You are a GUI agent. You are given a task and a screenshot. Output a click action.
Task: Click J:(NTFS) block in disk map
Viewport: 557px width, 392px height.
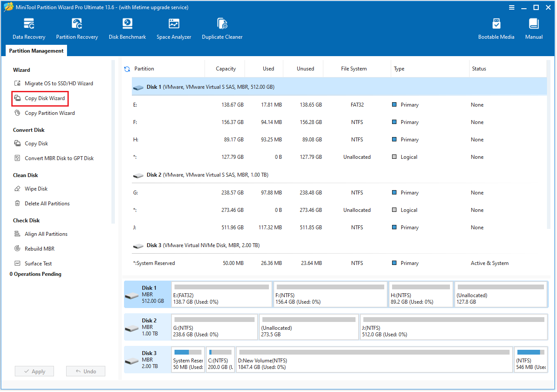(454, 327)
